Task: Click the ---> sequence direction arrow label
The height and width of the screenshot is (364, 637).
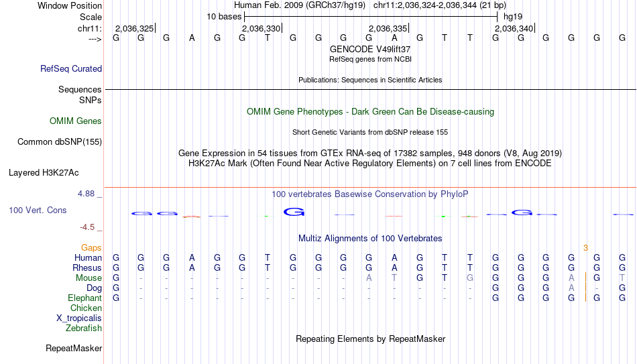Action: [x=95, y=39]
